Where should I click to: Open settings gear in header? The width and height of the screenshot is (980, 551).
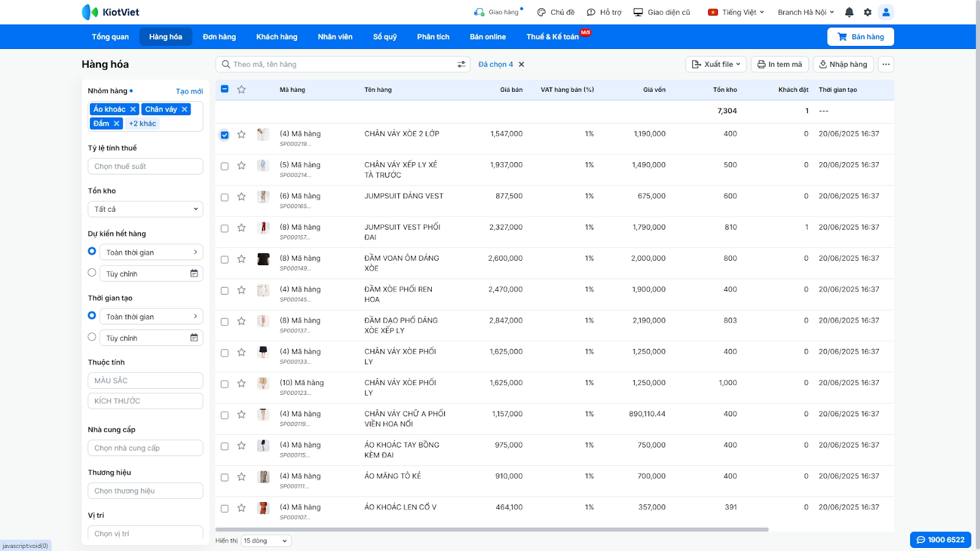[x=867, y=12]
